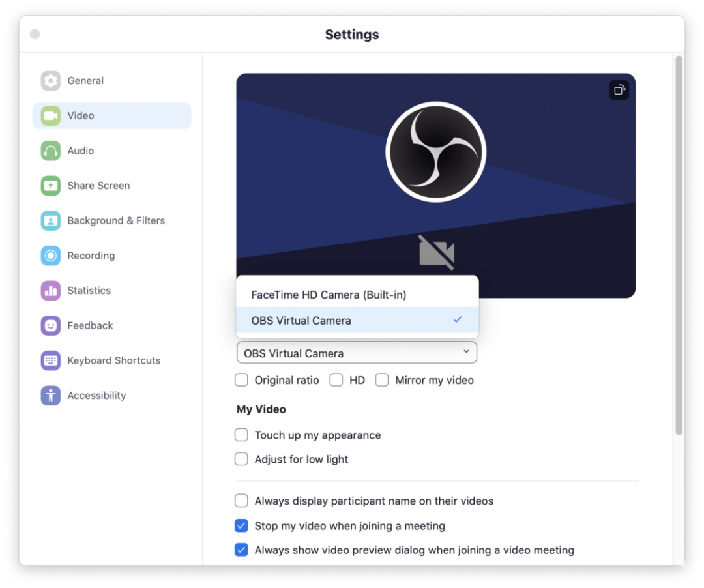Click the Recording circle icon
The image size is (704, 588).
50,256
